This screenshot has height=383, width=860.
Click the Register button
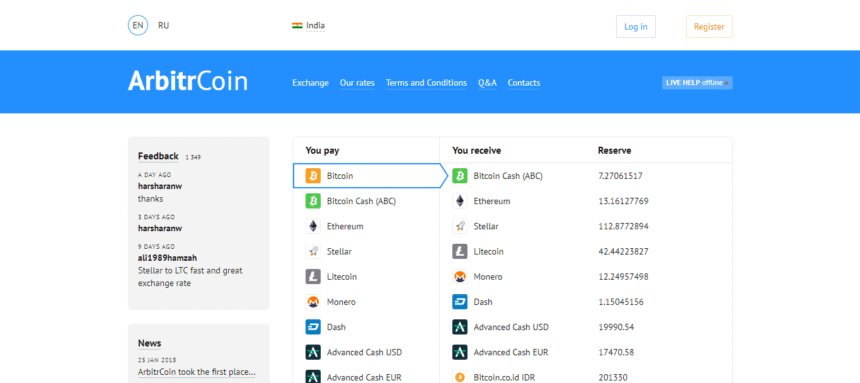pos(709,26)
